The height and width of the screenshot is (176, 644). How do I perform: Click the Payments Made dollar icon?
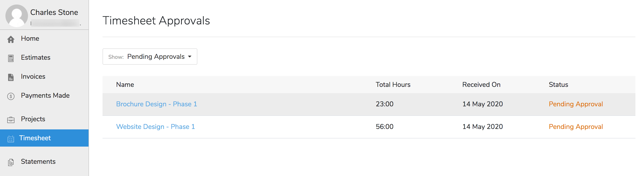[x=11, y=96]
